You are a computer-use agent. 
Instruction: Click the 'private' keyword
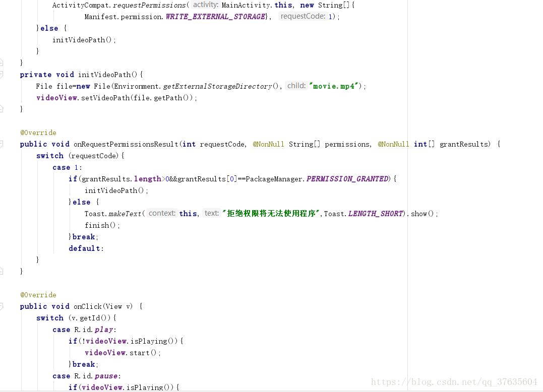point(36,75)
